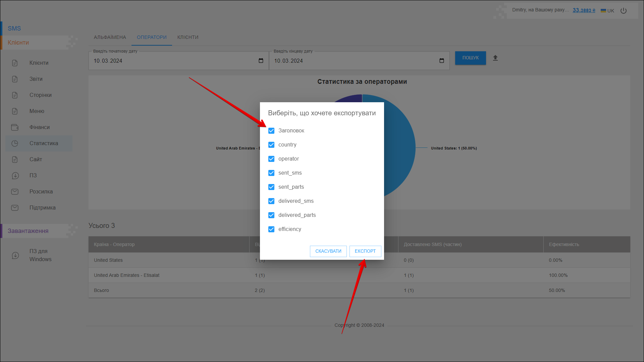Open the end date calendar picker
Viewport: 644px width, 362px height.
click(441, 61)
